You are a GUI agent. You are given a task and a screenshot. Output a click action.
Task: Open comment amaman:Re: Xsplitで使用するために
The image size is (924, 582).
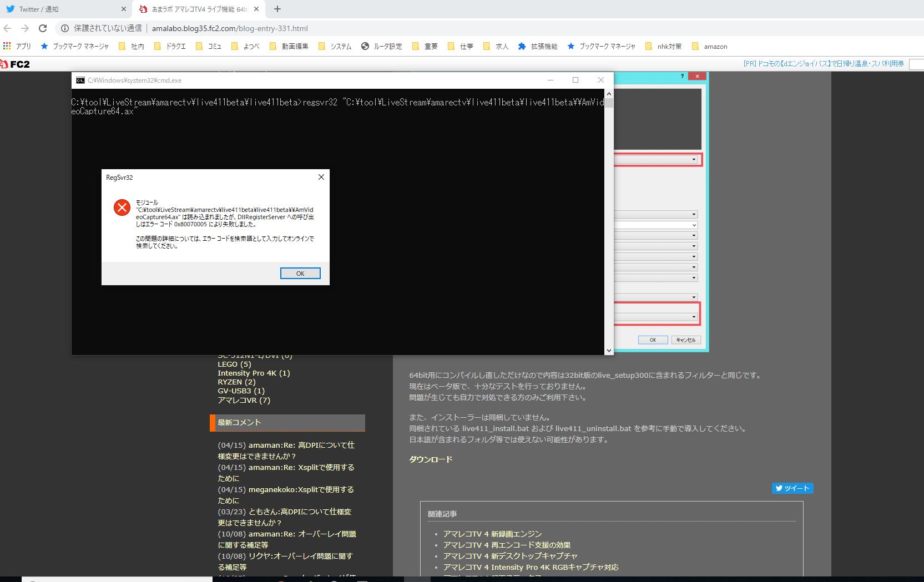pos(286,473)
